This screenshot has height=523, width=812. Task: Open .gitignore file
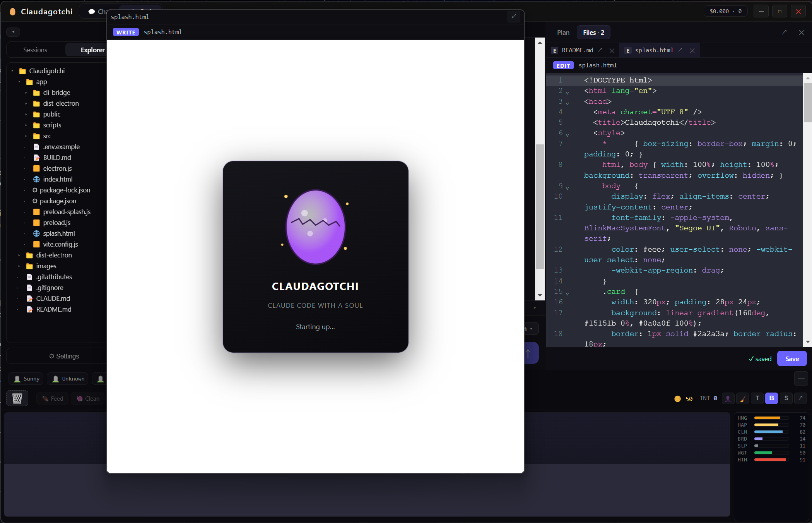coord(50,288)
